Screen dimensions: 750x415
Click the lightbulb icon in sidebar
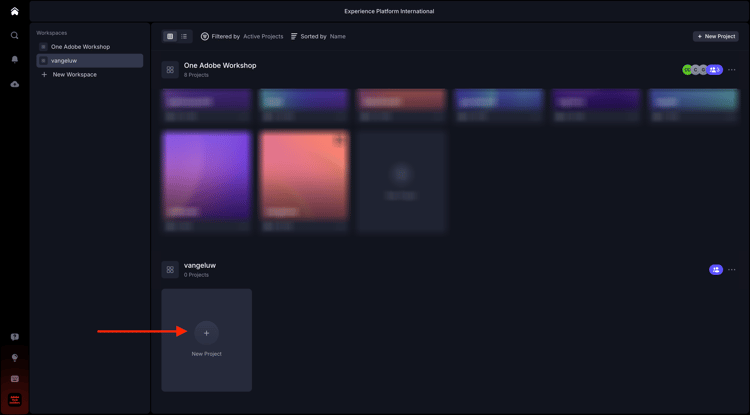coord(15,358)
